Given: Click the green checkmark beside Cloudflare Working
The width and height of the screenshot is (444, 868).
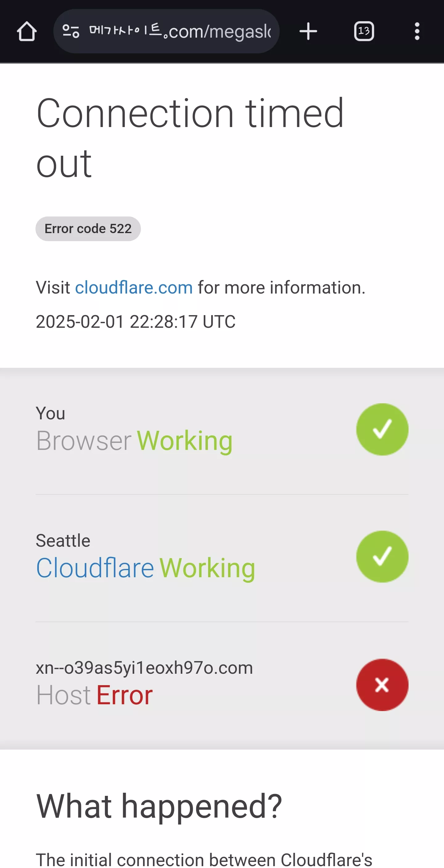Looking at the screenshot, I should [382, 556].
